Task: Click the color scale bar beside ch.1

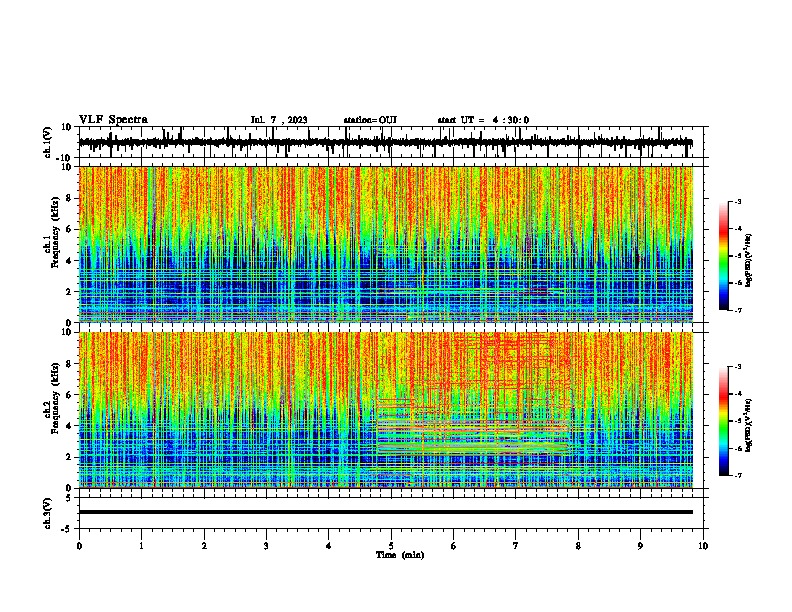Action: [723, 256]
